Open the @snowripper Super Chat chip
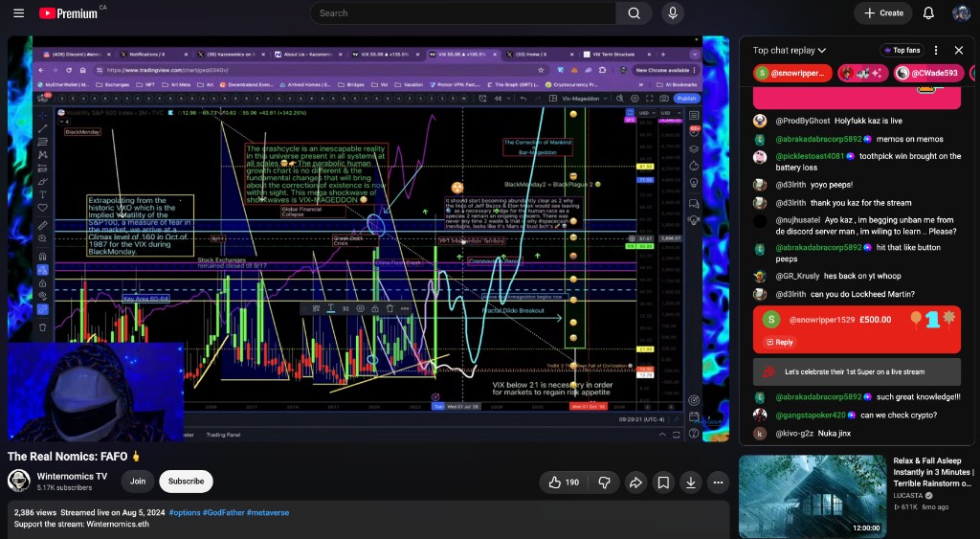This screenshot has height=539, width=980. click(x=792, y=73)
